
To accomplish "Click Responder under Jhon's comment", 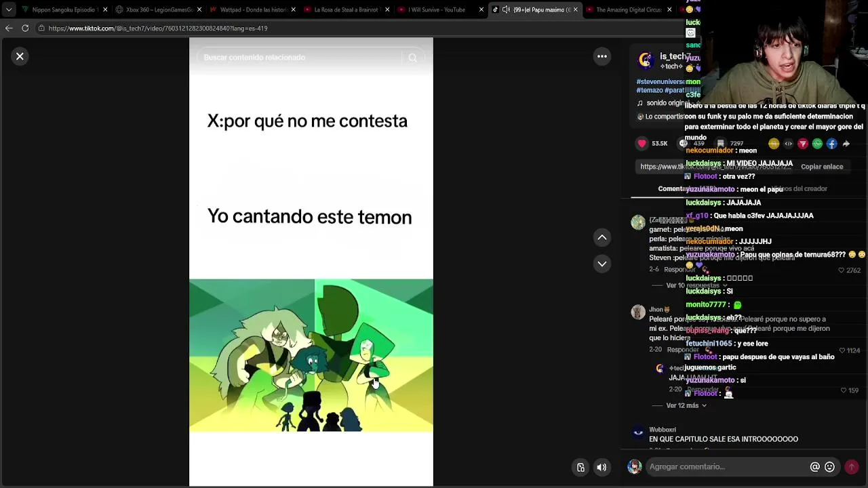I will coord(682,350).
